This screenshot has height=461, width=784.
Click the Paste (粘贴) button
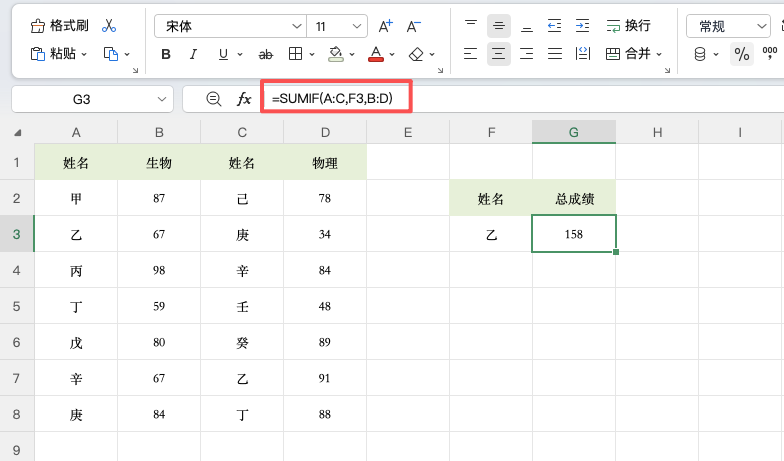coord(53,54)
